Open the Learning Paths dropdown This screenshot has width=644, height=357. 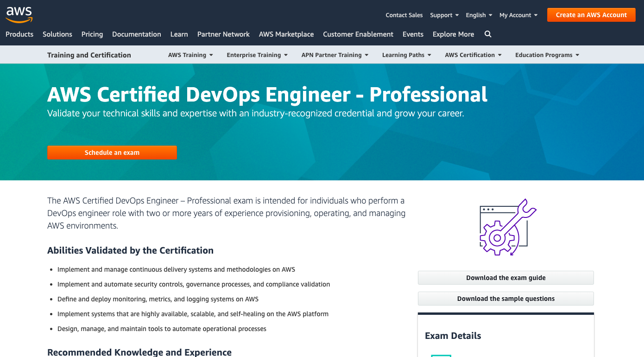pyautogui.click(x=406, y=55)
